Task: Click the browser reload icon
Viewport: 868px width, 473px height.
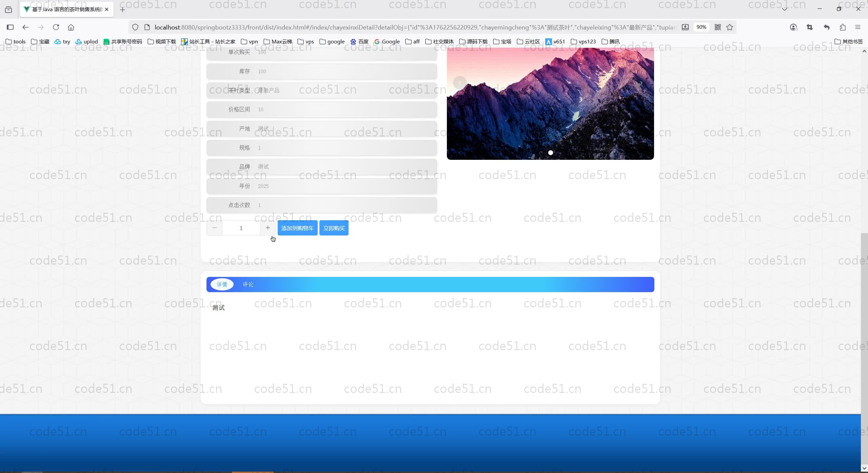Action: [x=56, y=27]
